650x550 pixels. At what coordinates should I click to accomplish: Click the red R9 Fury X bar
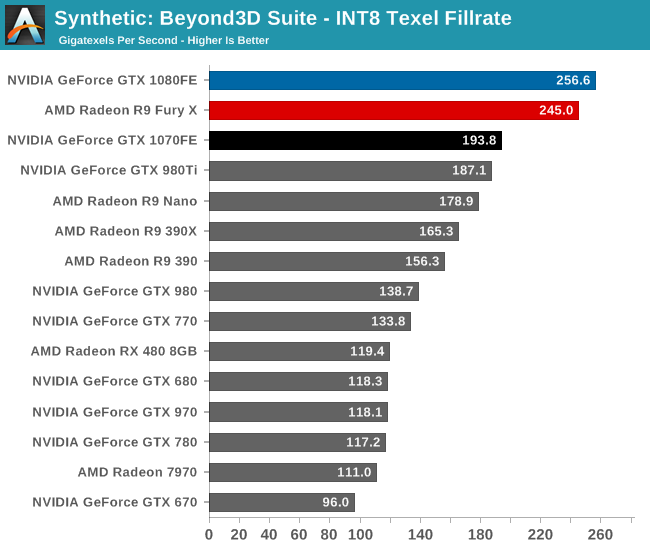(394, 111)
